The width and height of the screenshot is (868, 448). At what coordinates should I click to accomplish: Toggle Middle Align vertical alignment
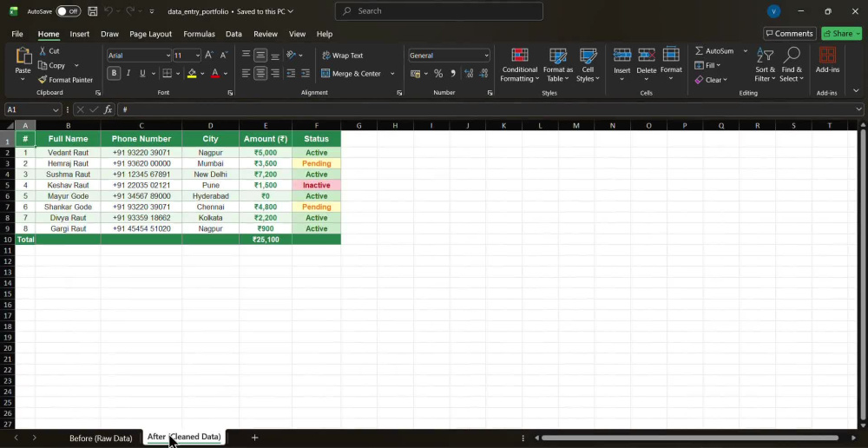260,55
